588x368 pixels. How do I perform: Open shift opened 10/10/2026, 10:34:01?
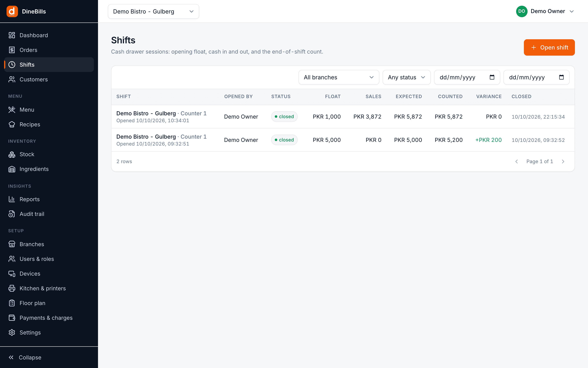[343, 117]
